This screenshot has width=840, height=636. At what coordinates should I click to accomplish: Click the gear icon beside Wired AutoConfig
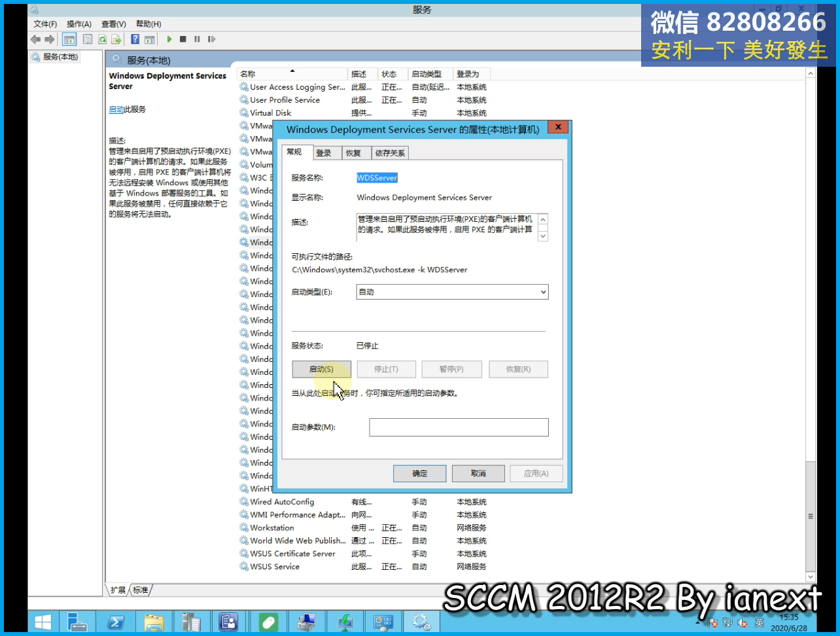coord(244,502)
